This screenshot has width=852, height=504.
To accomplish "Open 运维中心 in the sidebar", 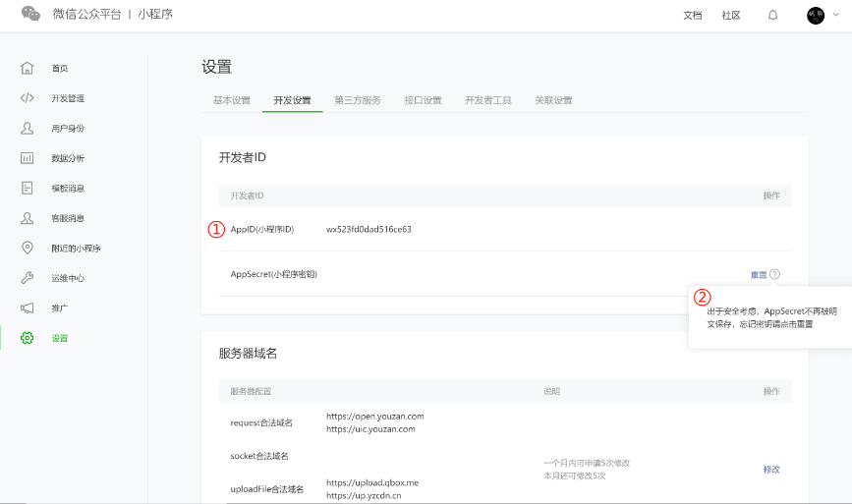I will pyautogui.click(x=68, y=278).
